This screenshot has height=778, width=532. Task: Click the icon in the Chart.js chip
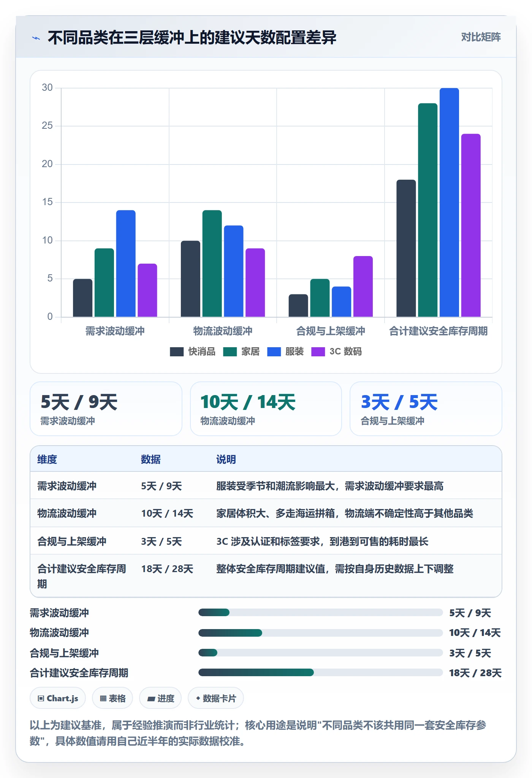(x=41, y=698)
